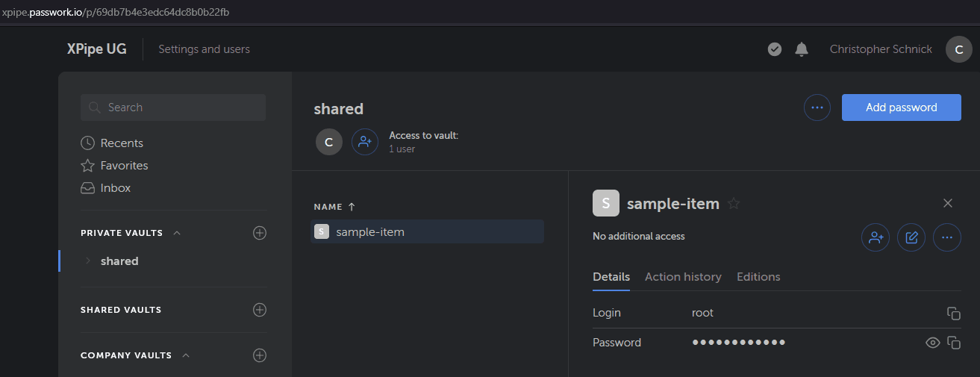Click the checkmark status icon in header
Image resolution: width=980 pixels, height=377 pixels.
(775, 49)
